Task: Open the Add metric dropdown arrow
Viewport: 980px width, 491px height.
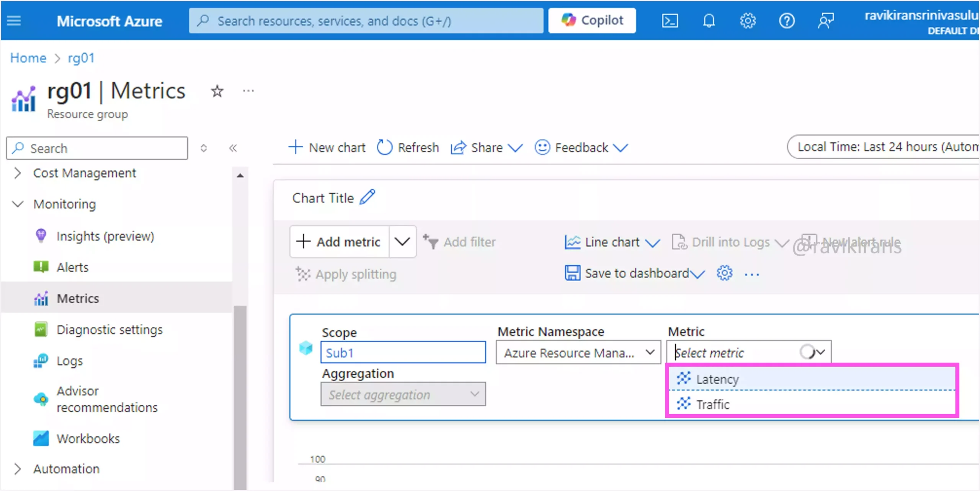Action: 402,242
